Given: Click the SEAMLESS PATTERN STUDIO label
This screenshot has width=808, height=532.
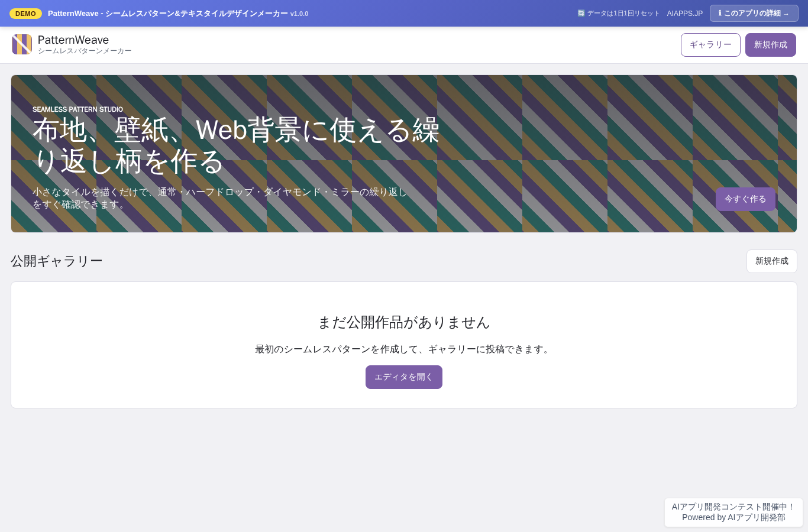Looking at the screenshot, I should point(77,109).
